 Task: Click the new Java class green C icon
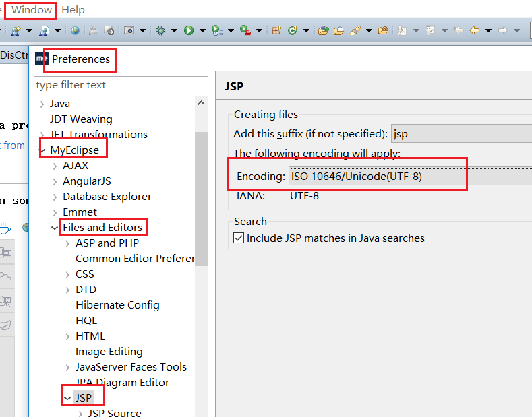click(x=293, y=31)
